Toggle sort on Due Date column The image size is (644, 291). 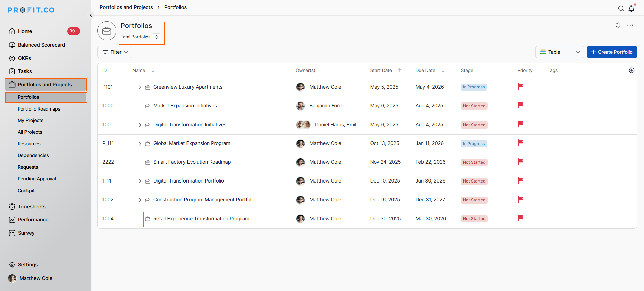[443, 70]
